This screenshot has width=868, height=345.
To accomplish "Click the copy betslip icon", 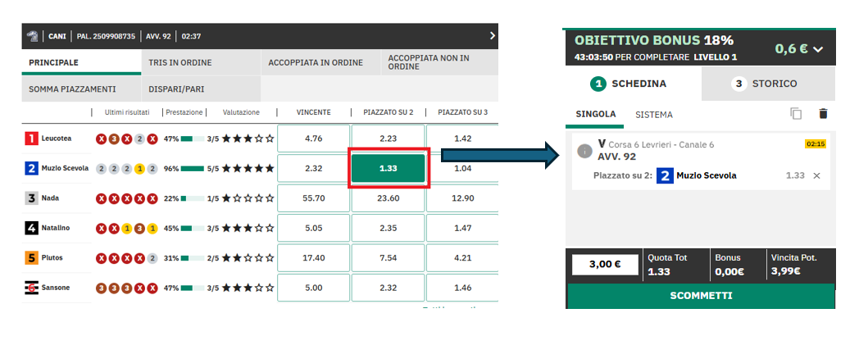I will click(796, 114).
